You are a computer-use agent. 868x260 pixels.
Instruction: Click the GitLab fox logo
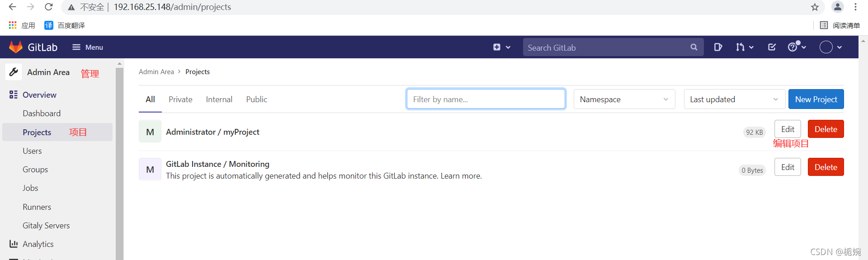[16, 47]
